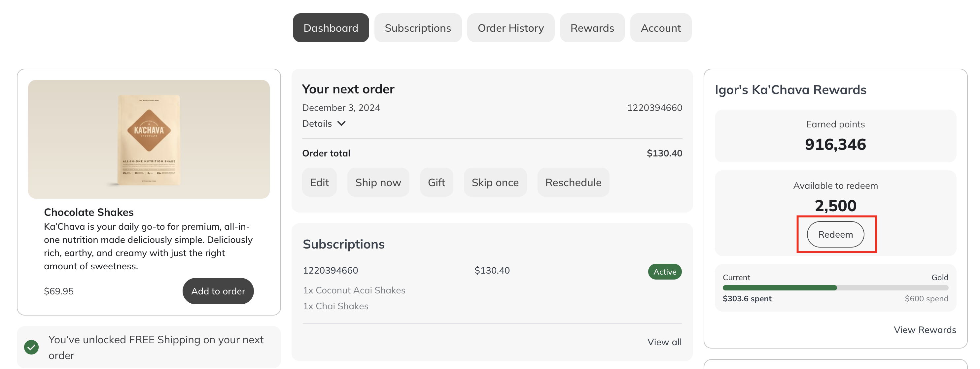Open the Dashboard tab

point(331,28)
